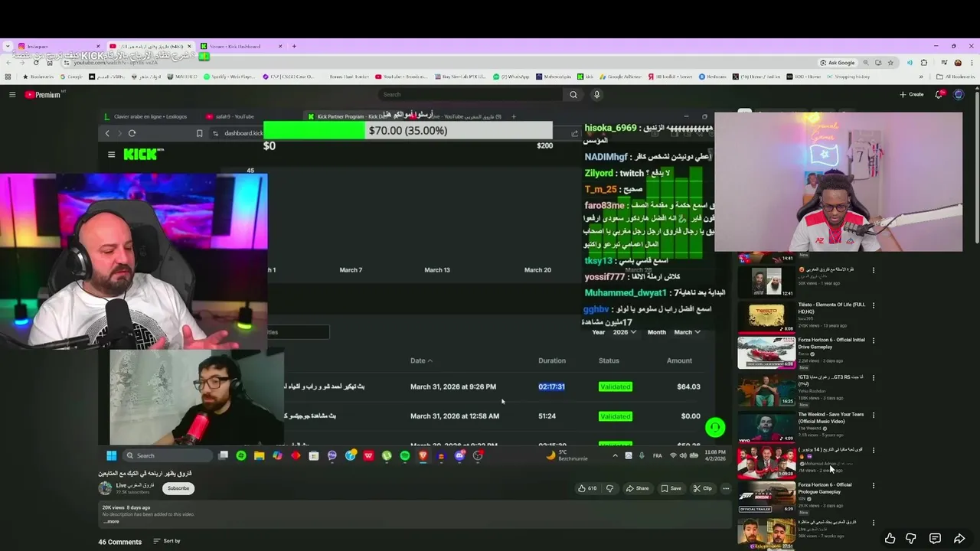Open the All Bookmarks folder
The width and height of the screenshot is (980, 551).
coord(955,77)
